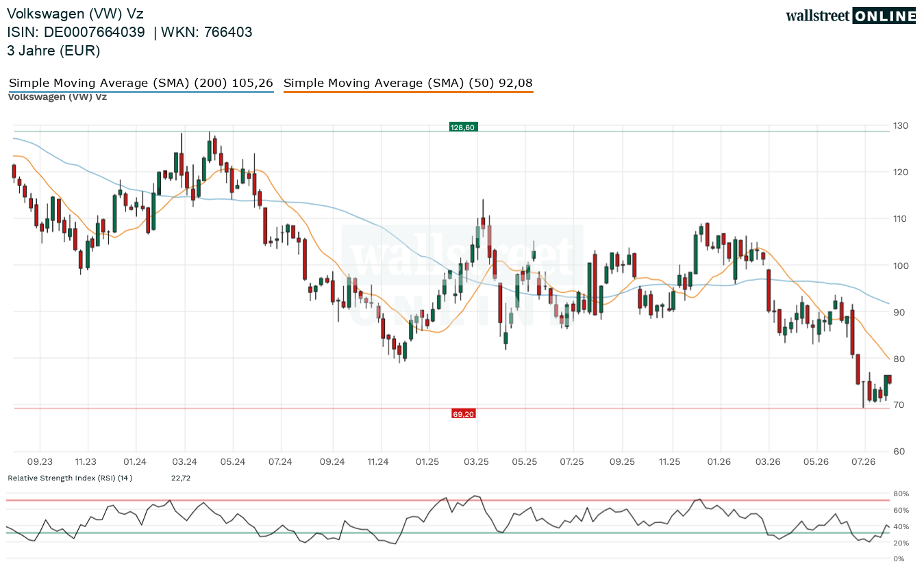Click the 01.26 date axis label
This screenshot has width=924, height=577.
click(x=720, y=462)
